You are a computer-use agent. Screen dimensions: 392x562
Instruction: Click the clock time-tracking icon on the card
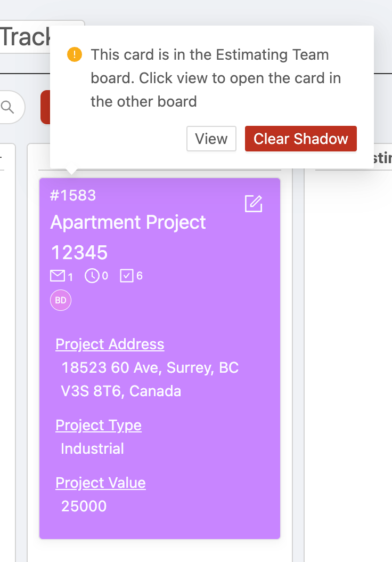click(92, 276)
